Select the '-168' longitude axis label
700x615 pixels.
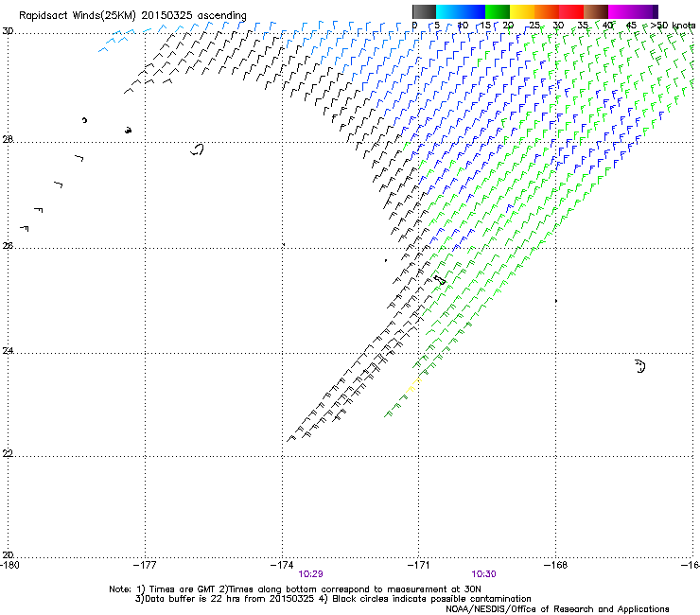tap(556, 565)
